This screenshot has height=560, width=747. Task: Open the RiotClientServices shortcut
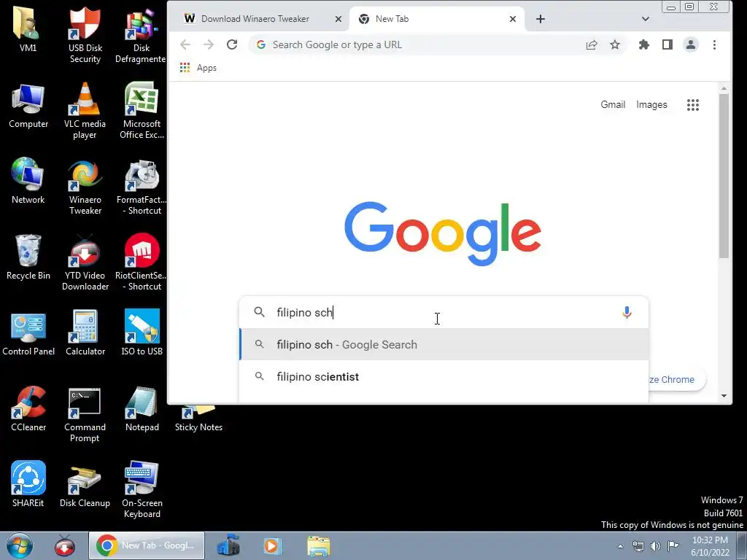tap(142, 262)
